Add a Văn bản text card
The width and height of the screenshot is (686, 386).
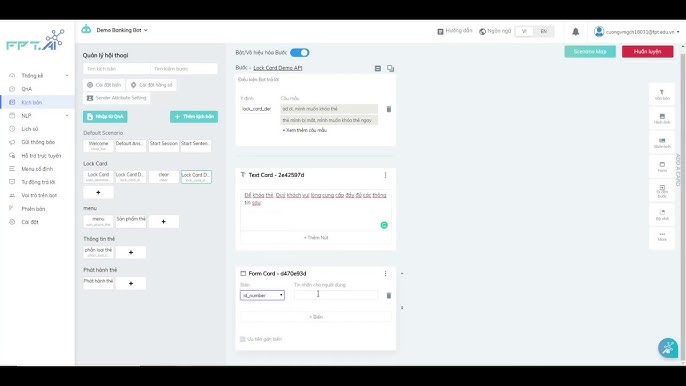pyautogui.click(x=662, y=95)
